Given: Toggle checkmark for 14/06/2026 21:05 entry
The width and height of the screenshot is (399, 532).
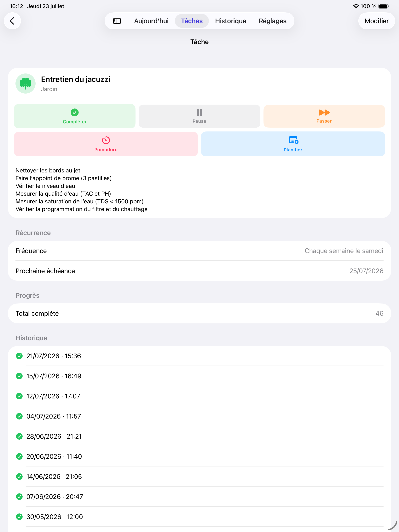Looking at the screenshot, I should pyautogui.click(x=19, y=477).
